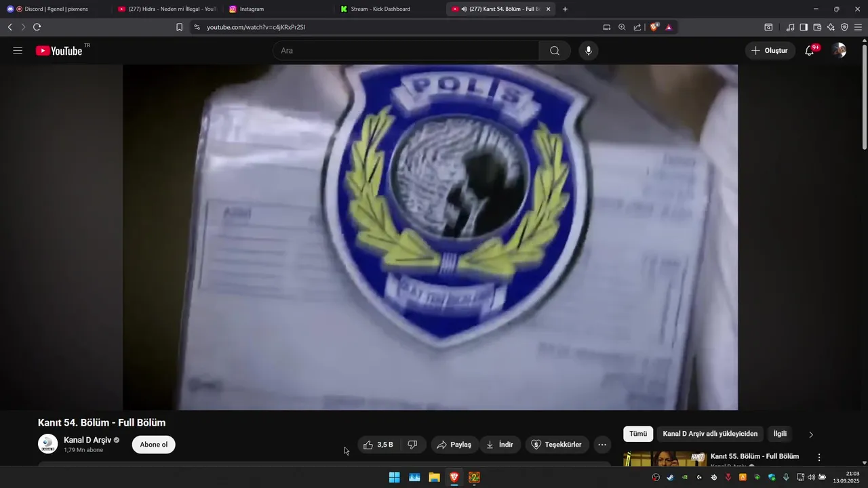Open File Explorer from the taskbar
Screen dimensions: 868x488
click(x=434, y=477)
